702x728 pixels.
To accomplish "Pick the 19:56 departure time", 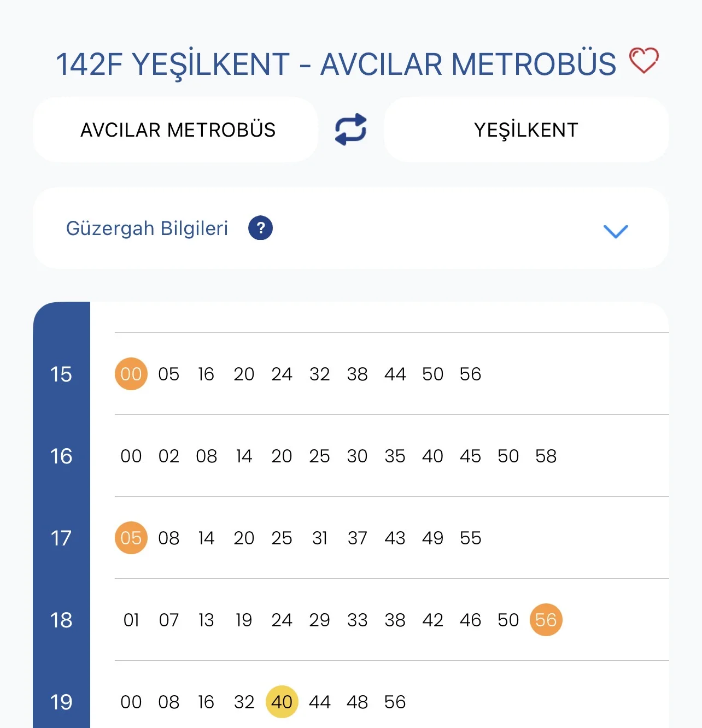I will click(x=395, y=702).
